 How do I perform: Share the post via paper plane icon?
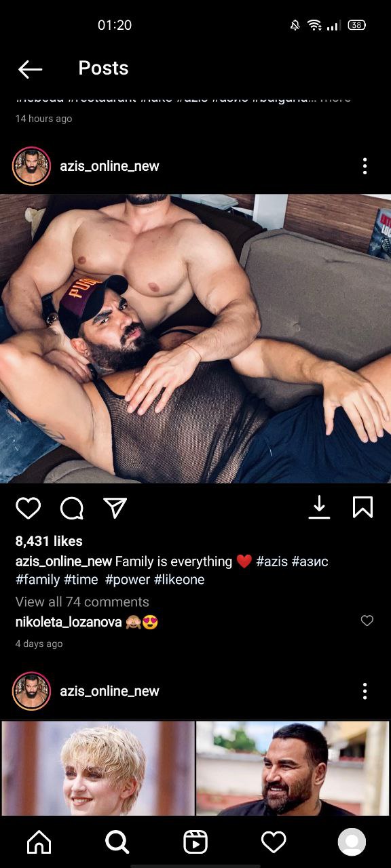click(115, 508)
